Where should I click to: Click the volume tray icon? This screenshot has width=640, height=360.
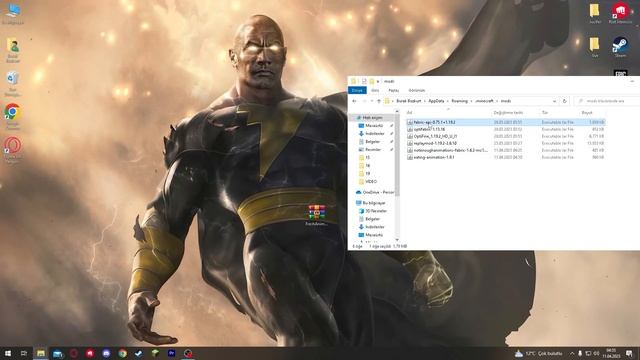tap(596, 353)
